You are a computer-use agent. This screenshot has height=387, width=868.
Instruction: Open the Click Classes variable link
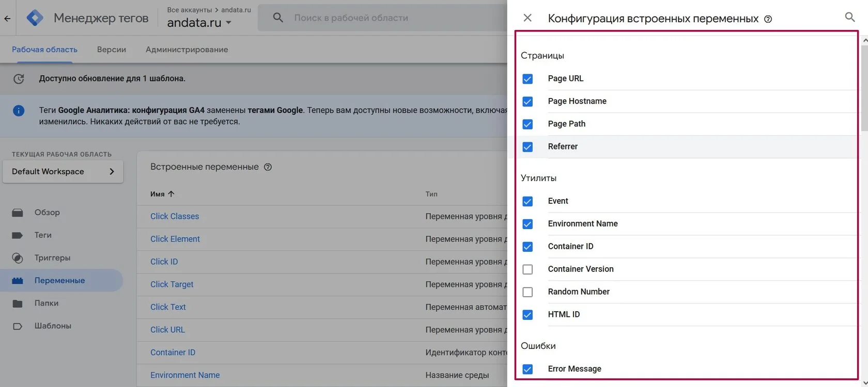coord(175,216)
